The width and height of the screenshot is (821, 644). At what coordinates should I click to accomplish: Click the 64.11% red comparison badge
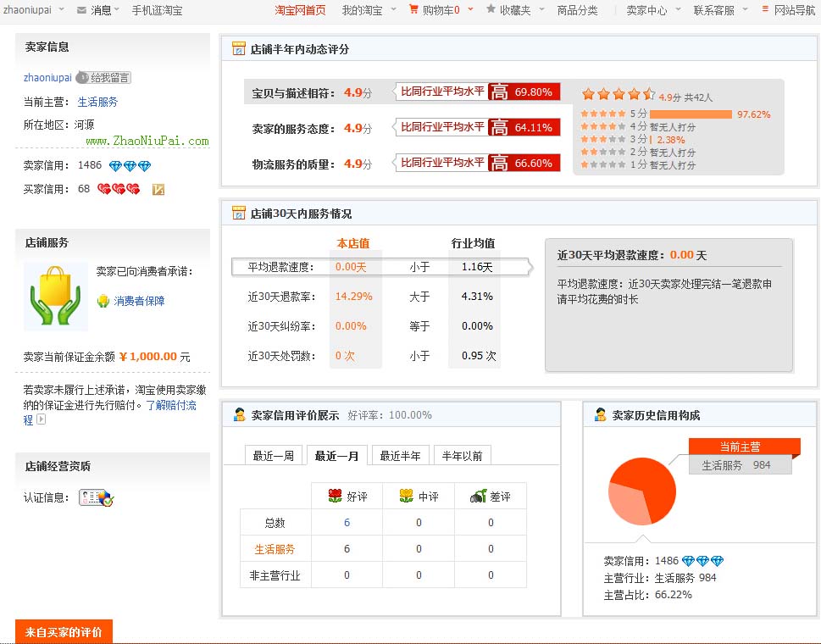(x=524, y=127)
